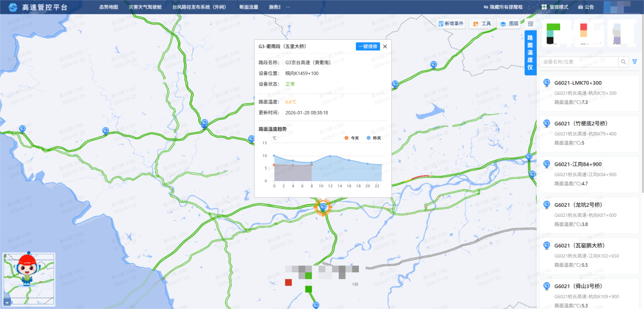Click the selected orange sensor marker on map

(x=323, y=207)
